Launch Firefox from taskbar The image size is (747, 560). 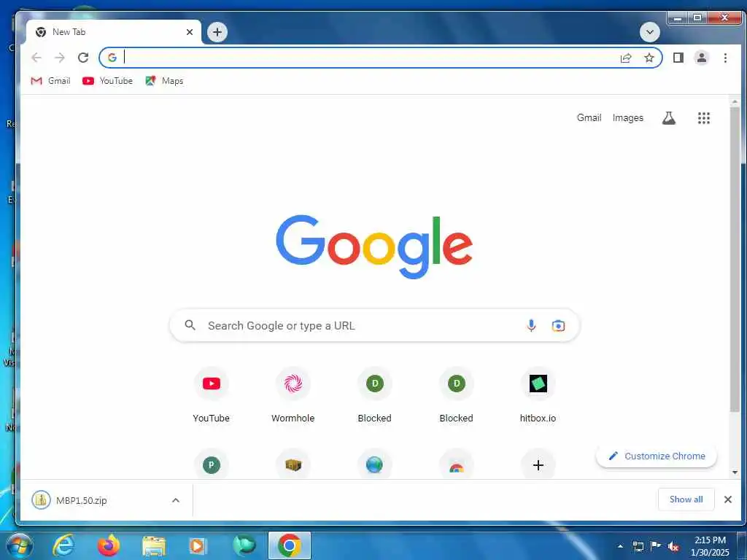tap(109, 545)
